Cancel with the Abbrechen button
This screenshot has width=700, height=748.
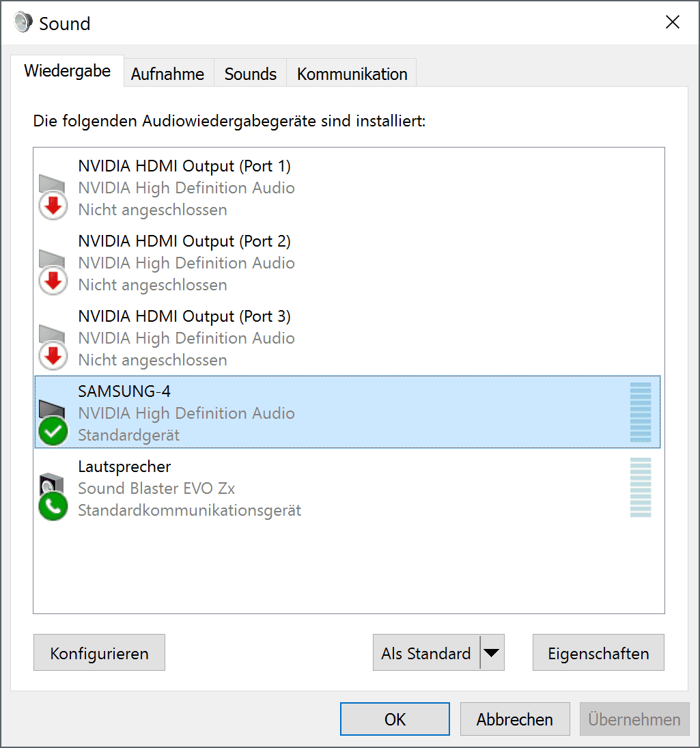click(515, 719)
